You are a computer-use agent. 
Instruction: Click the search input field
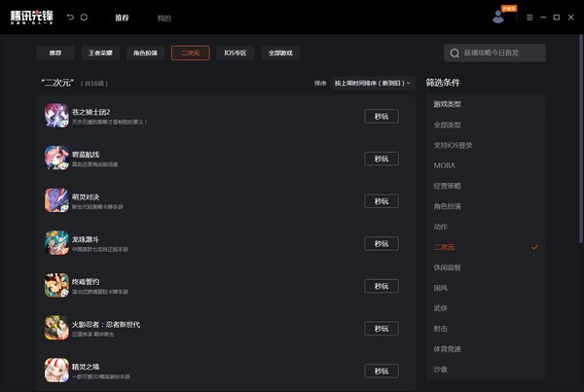(495, 53)
